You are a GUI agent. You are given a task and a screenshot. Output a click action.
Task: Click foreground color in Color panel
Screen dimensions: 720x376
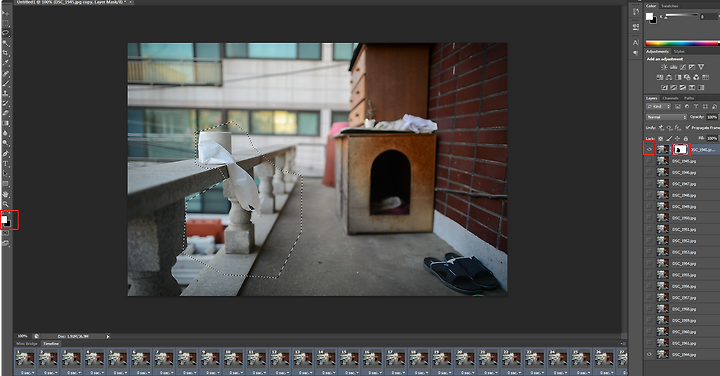(649, 17)
